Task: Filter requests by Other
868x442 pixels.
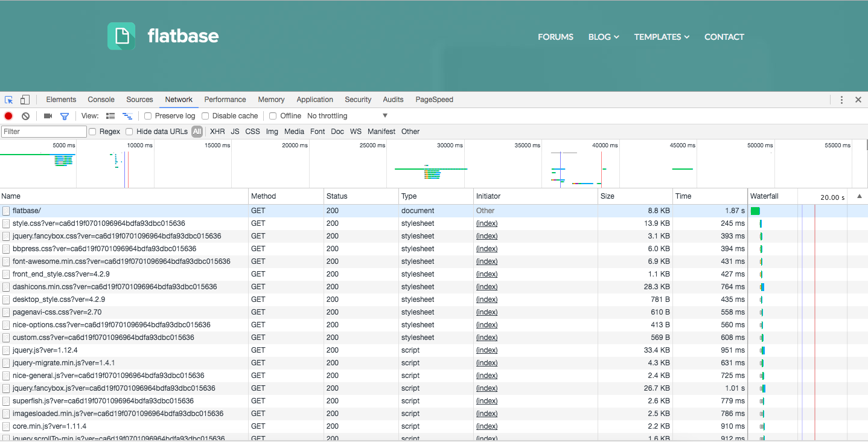Action: (x=410, y=132)
